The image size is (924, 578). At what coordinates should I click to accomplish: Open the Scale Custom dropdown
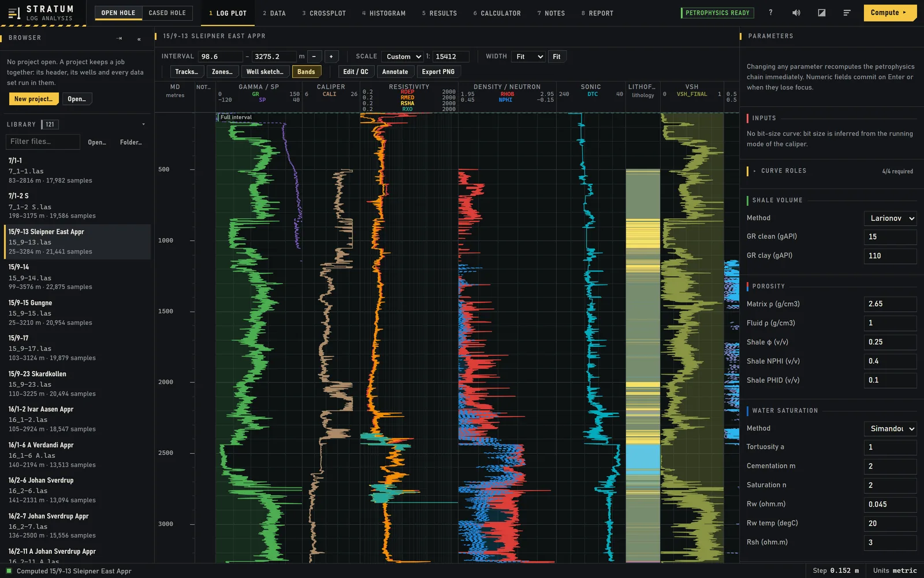point(402,57)
